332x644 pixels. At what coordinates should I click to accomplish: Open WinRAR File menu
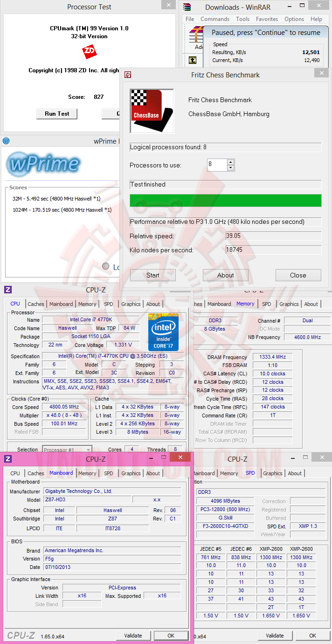[x=190, y=19]
